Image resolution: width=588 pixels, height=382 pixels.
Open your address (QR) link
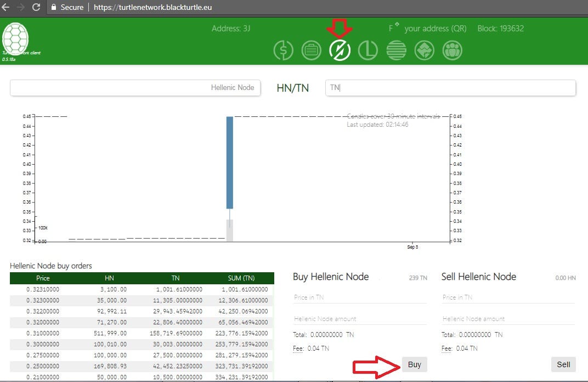coord(436,29)
